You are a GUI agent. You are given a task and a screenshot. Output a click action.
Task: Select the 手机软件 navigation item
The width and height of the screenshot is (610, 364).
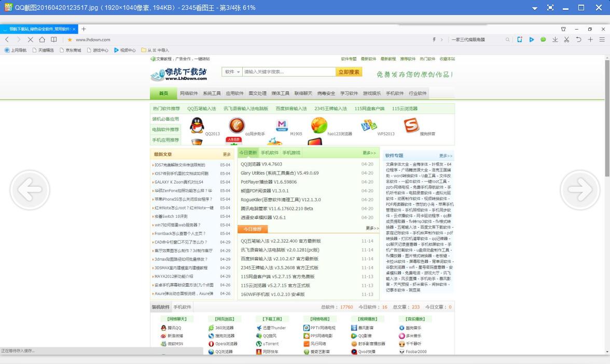point(395,93)
